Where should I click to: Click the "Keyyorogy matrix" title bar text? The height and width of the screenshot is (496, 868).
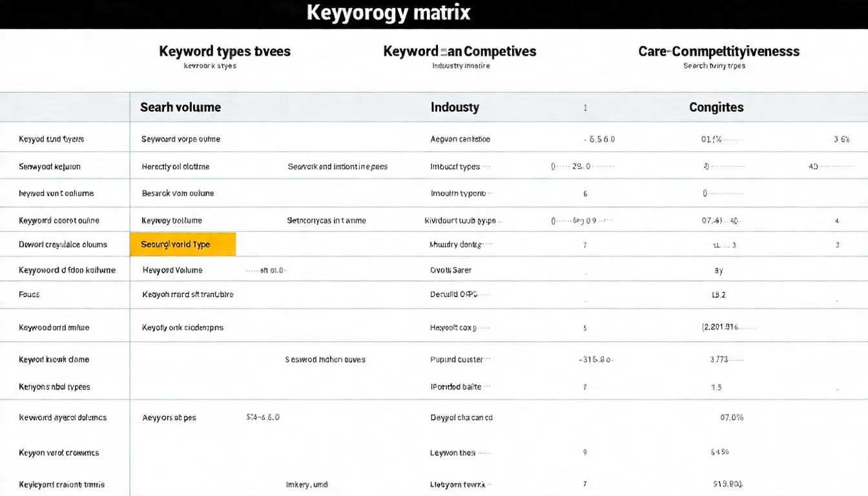click(388, 13)
